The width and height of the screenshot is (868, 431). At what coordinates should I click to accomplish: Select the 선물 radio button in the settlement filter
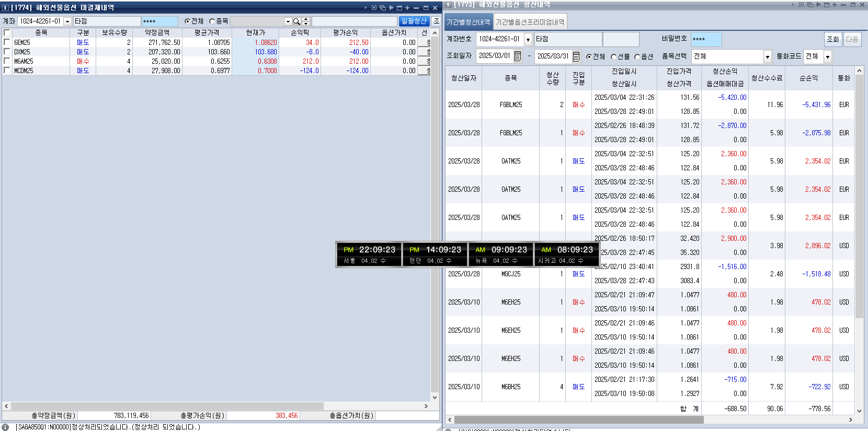point(613,56)
